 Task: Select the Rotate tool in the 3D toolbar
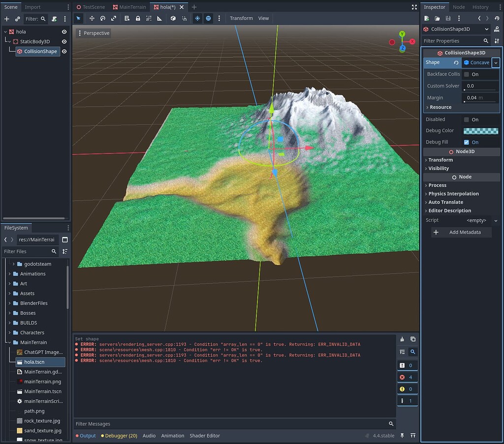[103, 18]
